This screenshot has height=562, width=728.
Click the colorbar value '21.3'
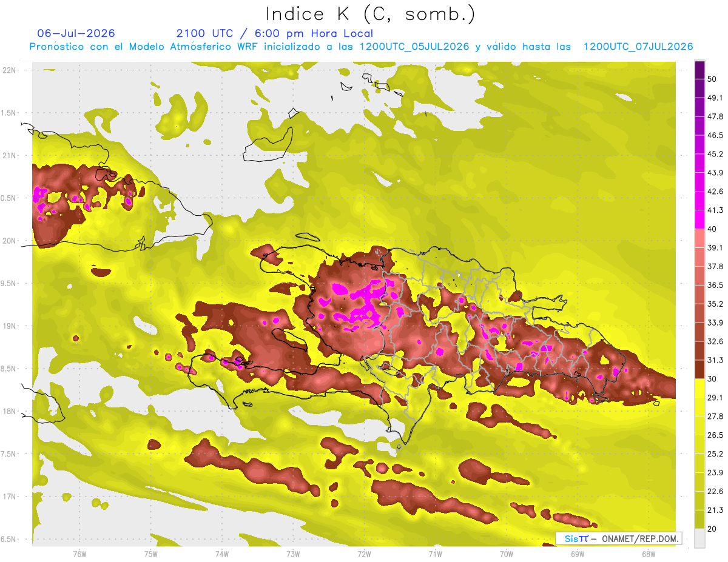(x=715, y=510)
